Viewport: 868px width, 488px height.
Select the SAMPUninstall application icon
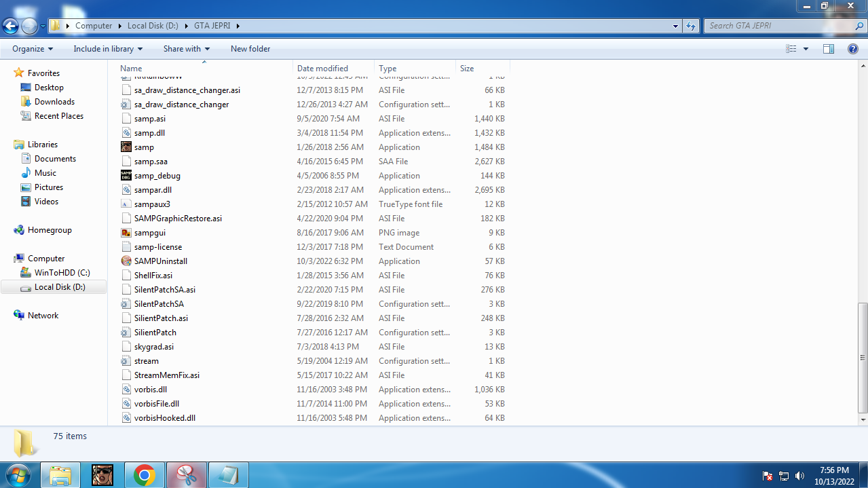click(126, 261)
